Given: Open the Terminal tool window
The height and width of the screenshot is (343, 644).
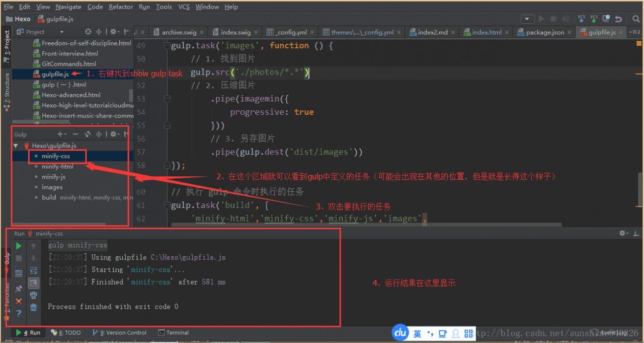Looking at the screenshot, I should pyautogui.click(x=173, y=332).
